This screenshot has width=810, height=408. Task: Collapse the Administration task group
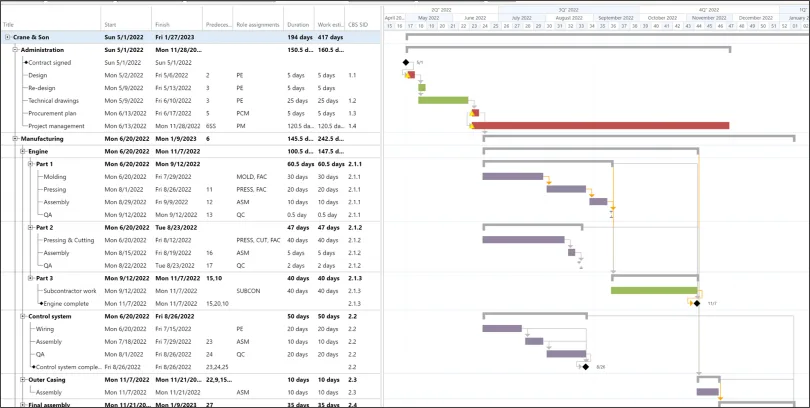15,50
